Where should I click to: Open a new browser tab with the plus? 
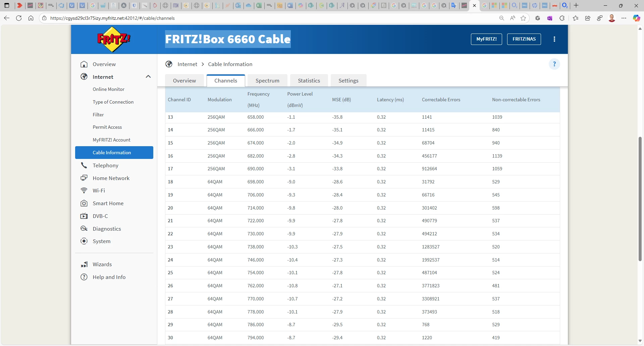[576, 5]
